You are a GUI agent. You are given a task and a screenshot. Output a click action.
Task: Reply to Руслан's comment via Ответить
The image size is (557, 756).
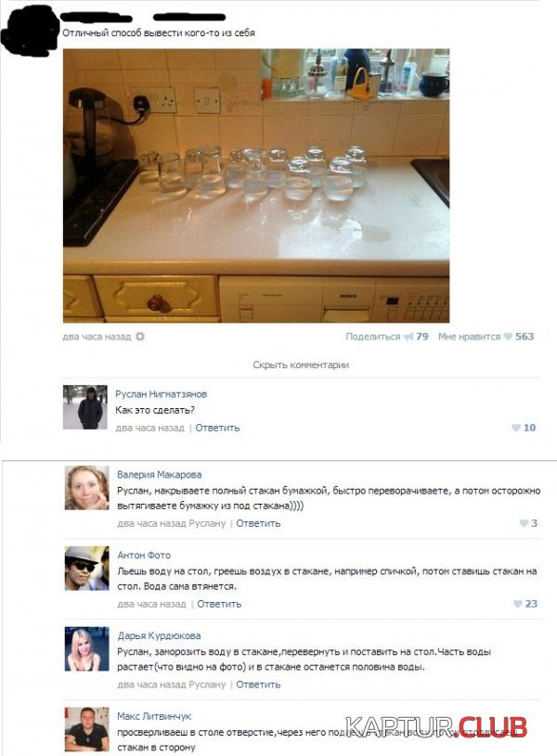point(217,428)
